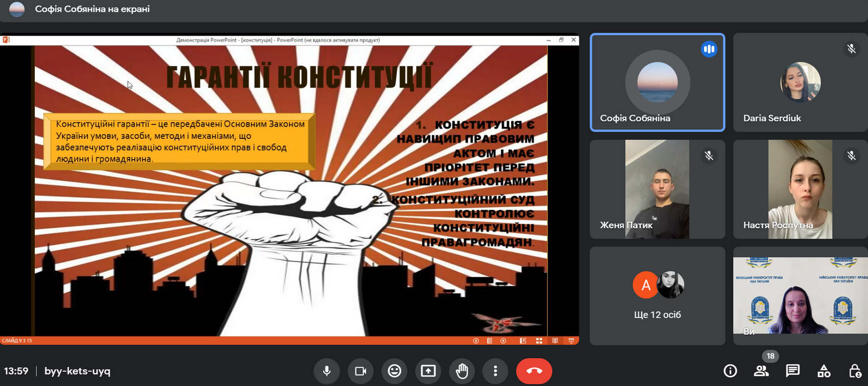Image resolution: width=868 pixels, height=386 pixels.
Task: Expand the 'Ще 12 осіб' participants tile
Action: pyautogui.click(x=657, y=296)
